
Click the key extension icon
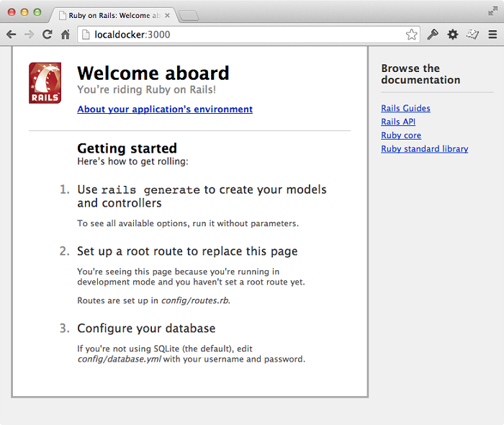(x=433, y=34)
